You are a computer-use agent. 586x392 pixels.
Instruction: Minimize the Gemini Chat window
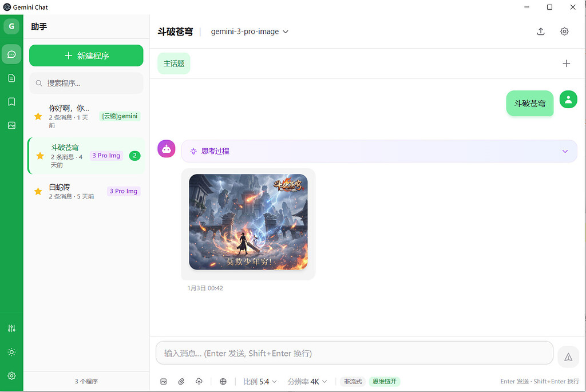[526, 7]
